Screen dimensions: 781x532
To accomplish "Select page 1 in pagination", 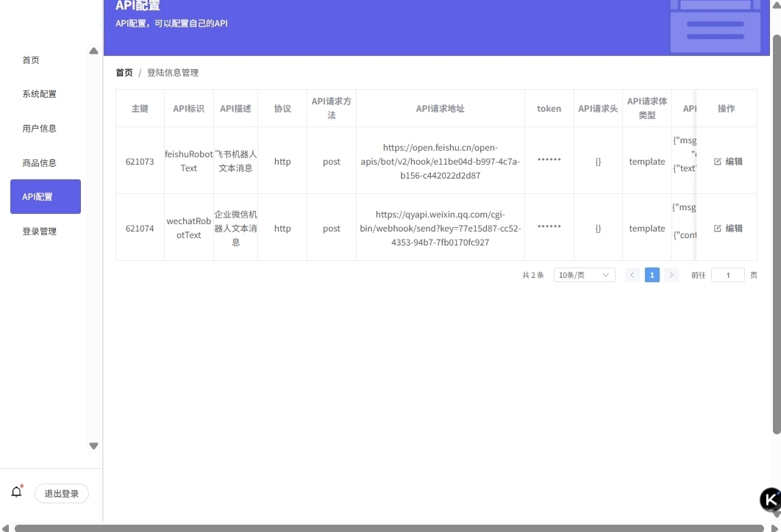I will (652, 275).
